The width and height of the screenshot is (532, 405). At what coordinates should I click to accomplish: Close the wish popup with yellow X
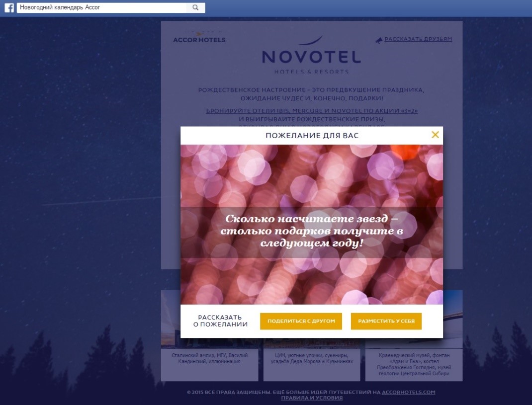click(x=435, y=135)
